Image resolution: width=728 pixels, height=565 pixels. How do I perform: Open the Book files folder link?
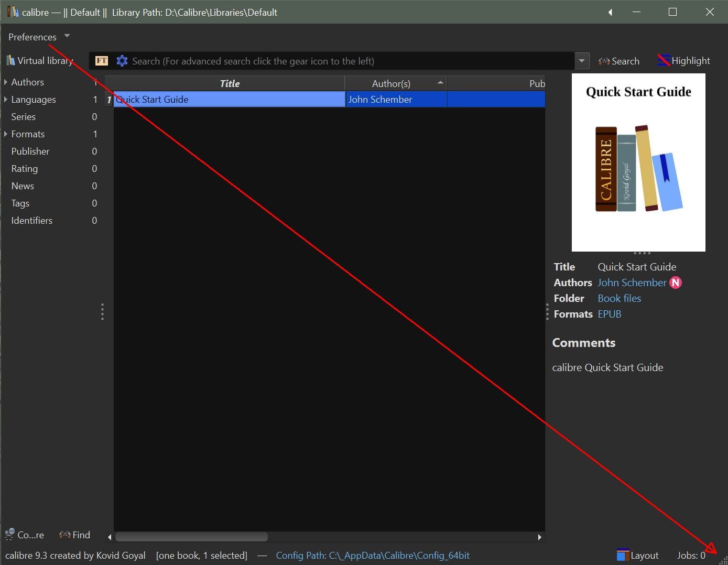620,298
